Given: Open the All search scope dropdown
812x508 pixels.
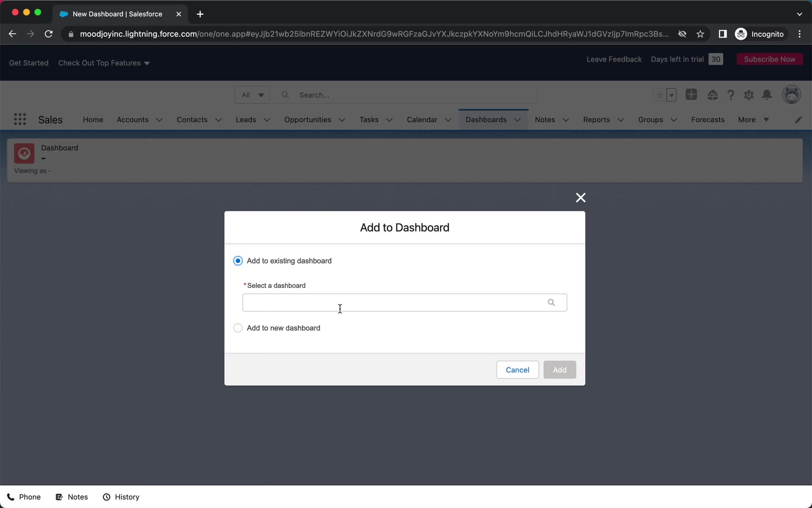Looking at the screenshot, I should tap(252, 95).
